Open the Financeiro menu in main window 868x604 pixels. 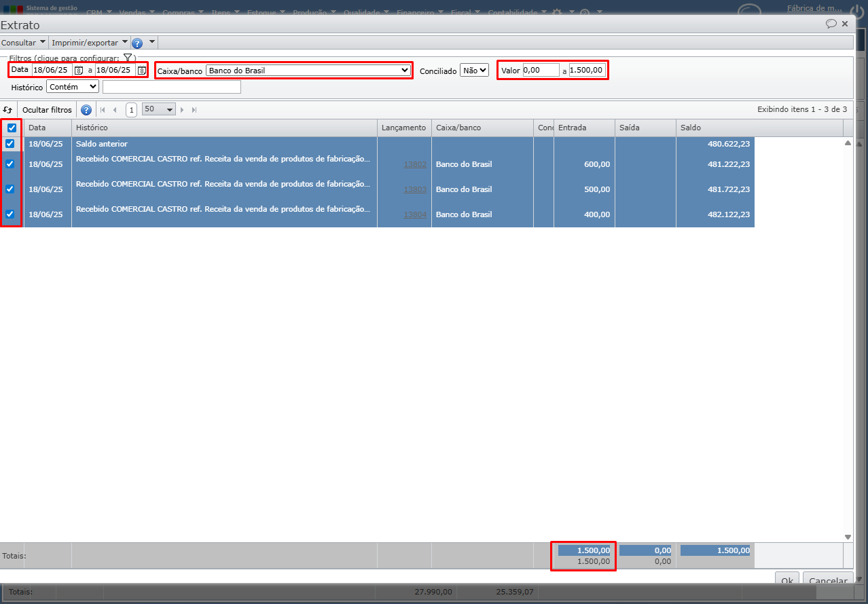pyautogui.click(x=420, y=12)
